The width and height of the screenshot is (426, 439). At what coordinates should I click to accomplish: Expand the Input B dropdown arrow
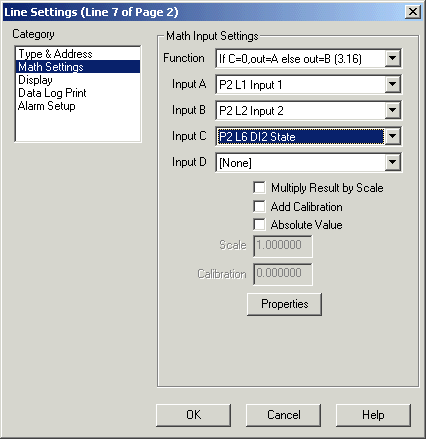(392, 110)
